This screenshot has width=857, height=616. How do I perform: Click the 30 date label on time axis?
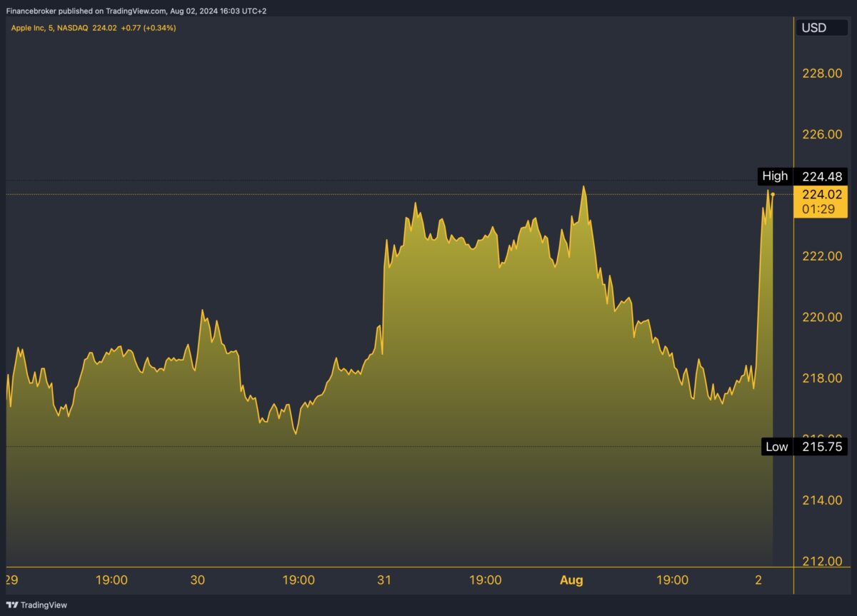(x=198, y=580)
